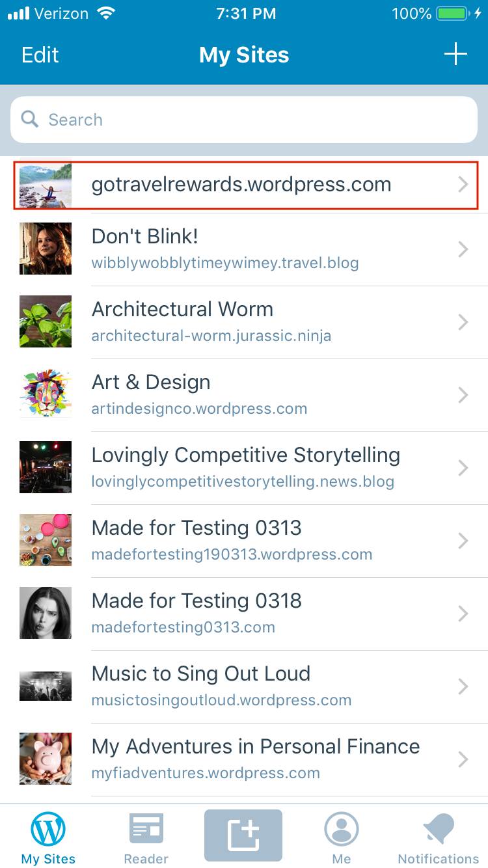Tap the Edit button
The height and width of the screenshot is (868, 488).
coord(40,55)
